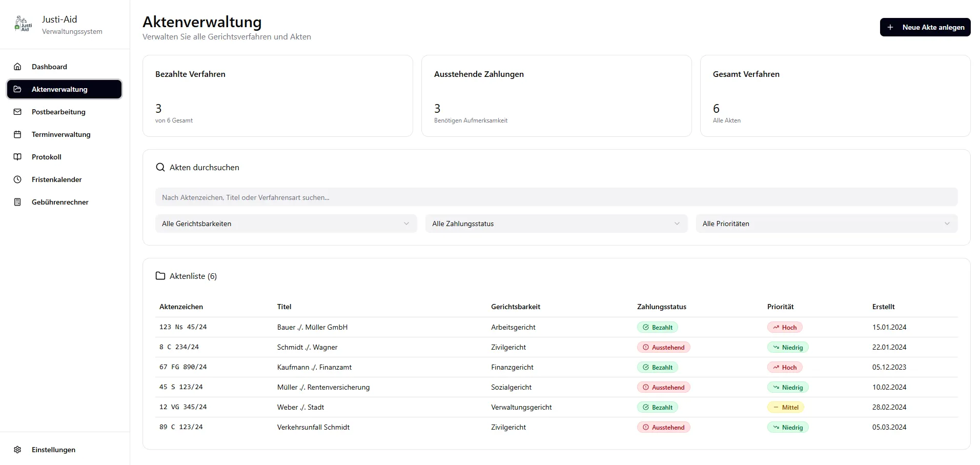Click the Neue Akte anlegen button

click(x=925, y=27)
